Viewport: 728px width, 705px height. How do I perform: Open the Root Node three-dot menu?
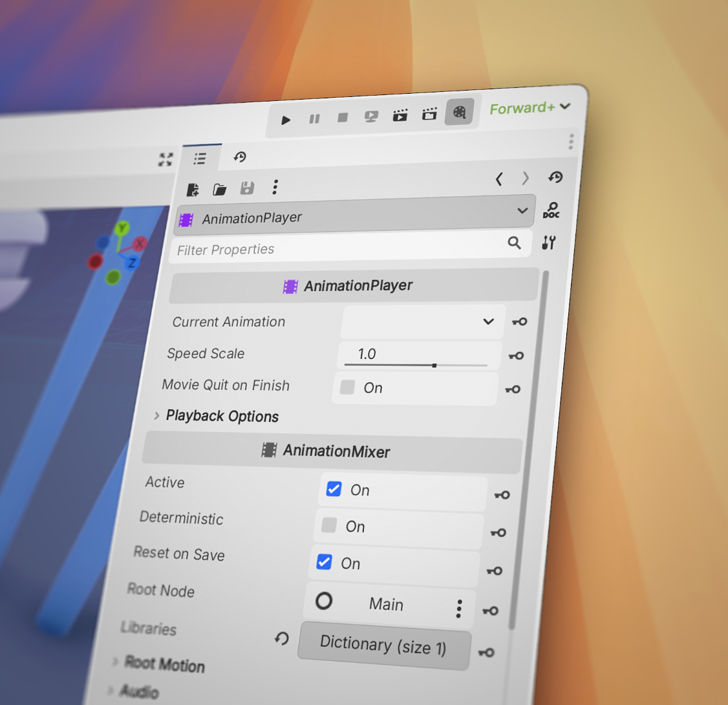point(459,609)
